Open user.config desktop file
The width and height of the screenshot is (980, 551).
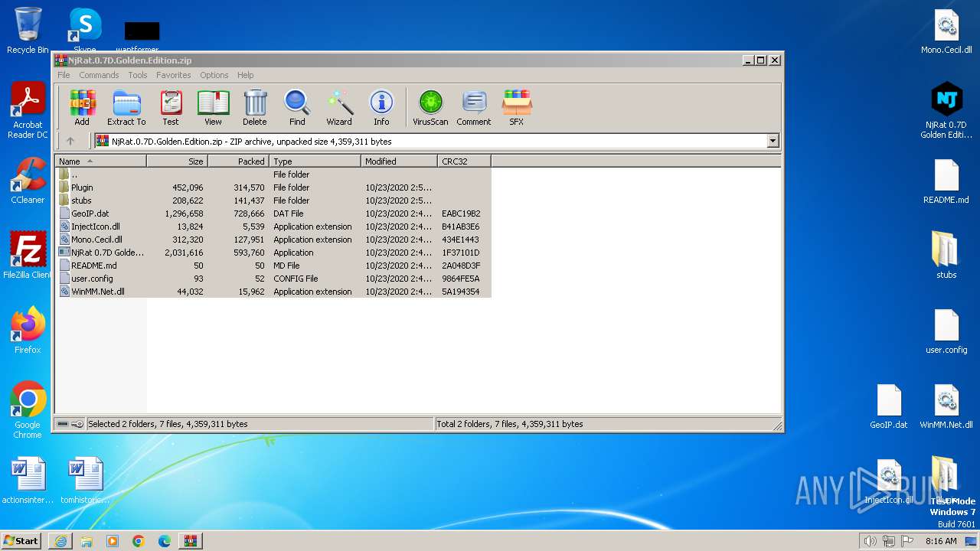click(946, 331)
